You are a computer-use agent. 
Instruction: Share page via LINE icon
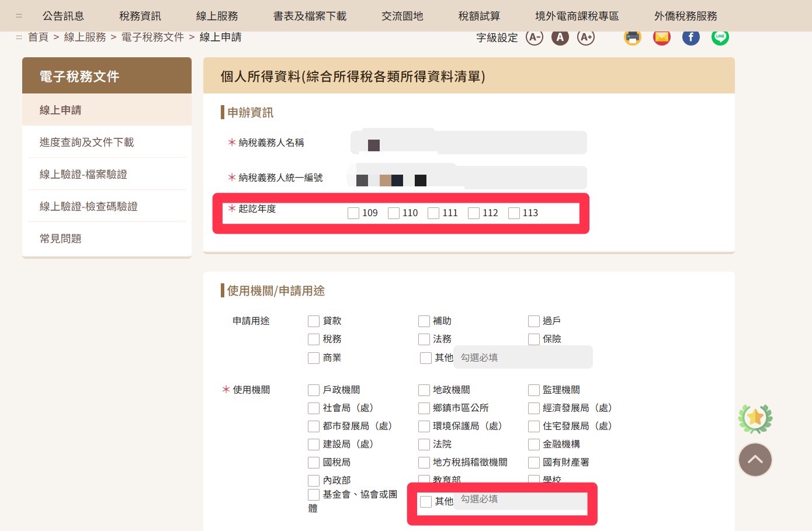tap(720, 37)
